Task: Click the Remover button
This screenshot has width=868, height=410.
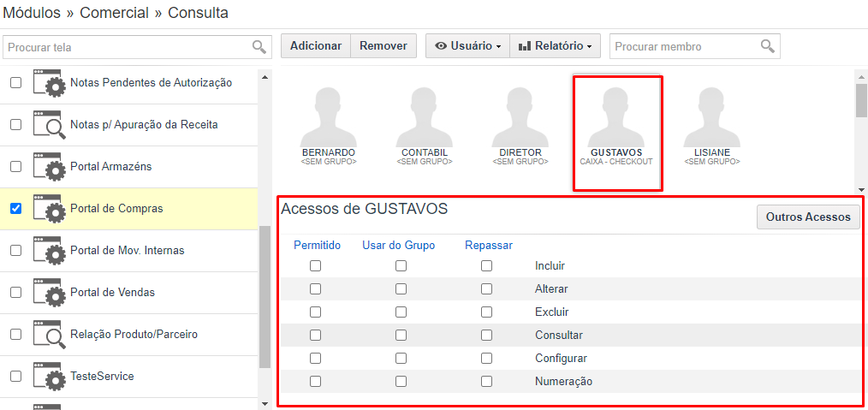Action: click(383, 46)
